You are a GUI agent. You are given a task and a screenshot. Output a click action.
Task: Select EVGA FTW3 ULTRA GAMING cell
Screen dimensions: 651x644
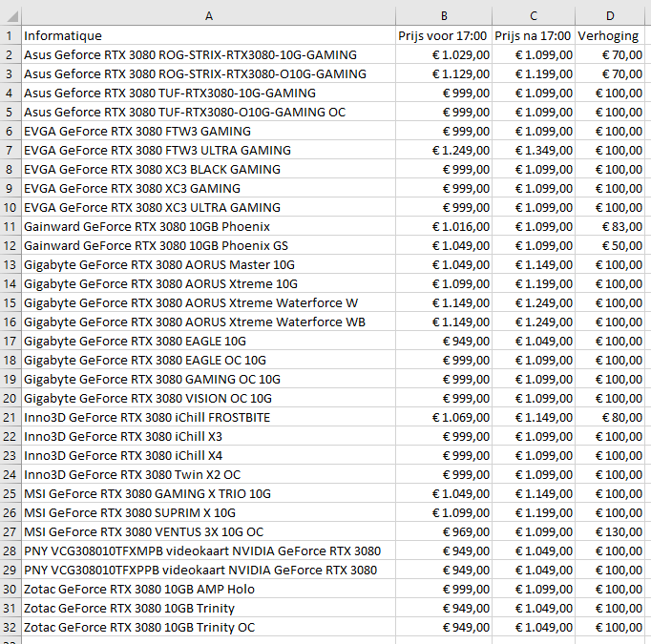(209, 150)
